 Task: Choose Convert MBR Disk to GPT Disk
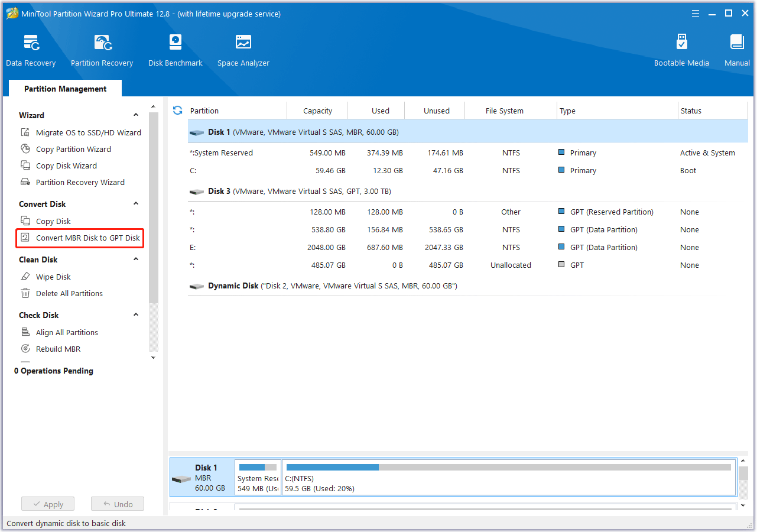(x=88, y=238)
